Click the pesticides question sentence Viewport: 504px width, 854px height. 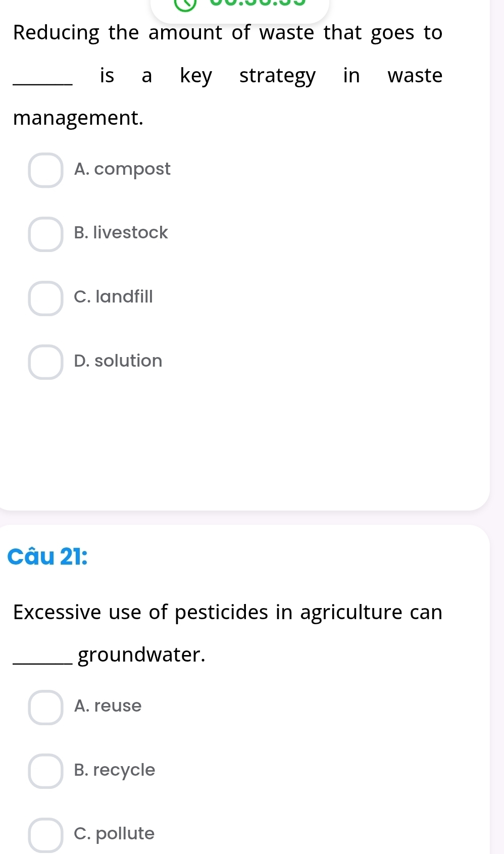click(x=227, y=612)
